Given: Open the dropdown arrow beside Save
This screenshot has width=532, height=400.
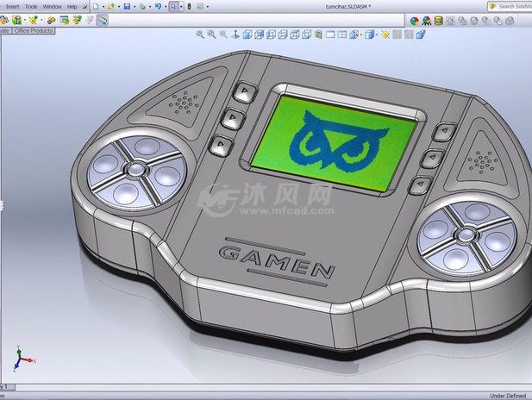Looking at the screenshot, I should point(135,6).
